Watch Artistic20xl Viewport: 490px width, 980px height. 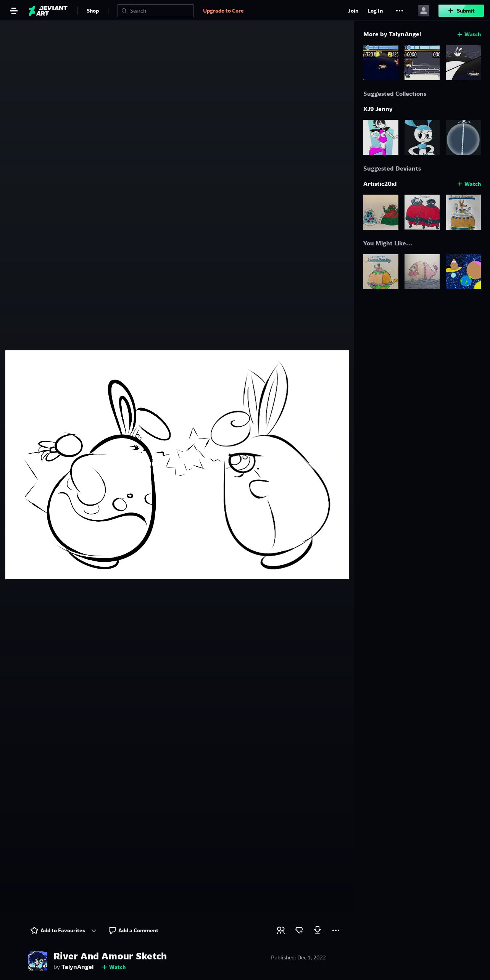(469, 184)
